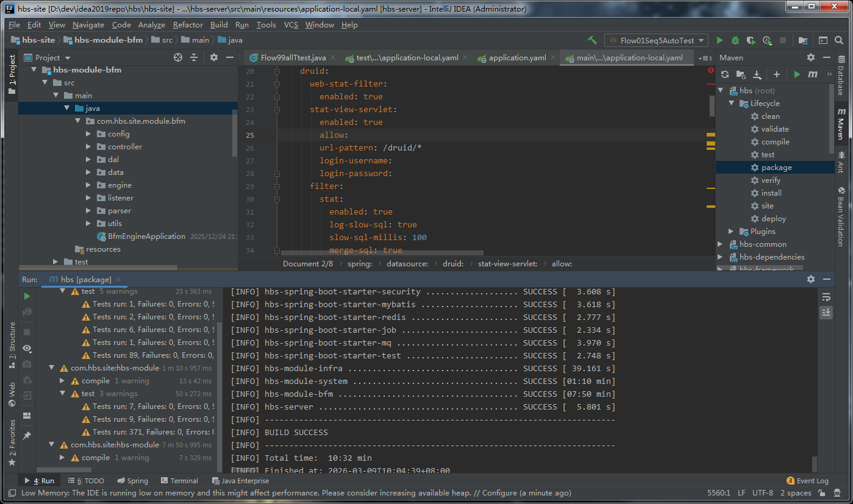
Task: Select BfmEngineApplication in project tree
Action: tap(146, 236)
